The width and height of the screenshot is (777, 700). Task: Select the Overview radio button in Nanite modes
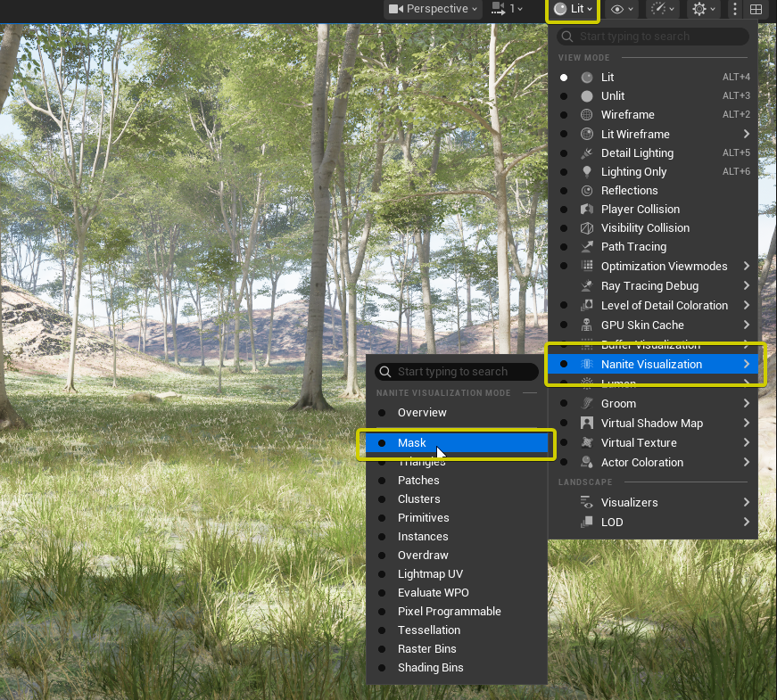382,413
